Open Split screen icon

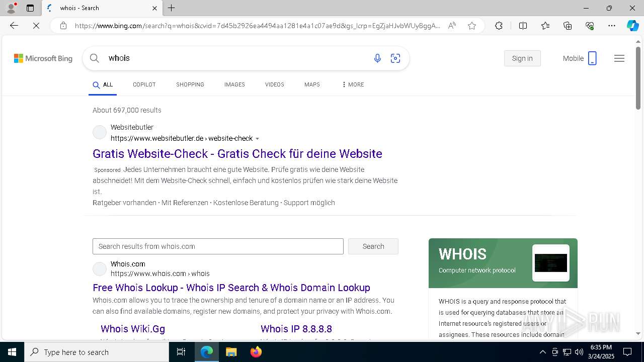(523, 26)
